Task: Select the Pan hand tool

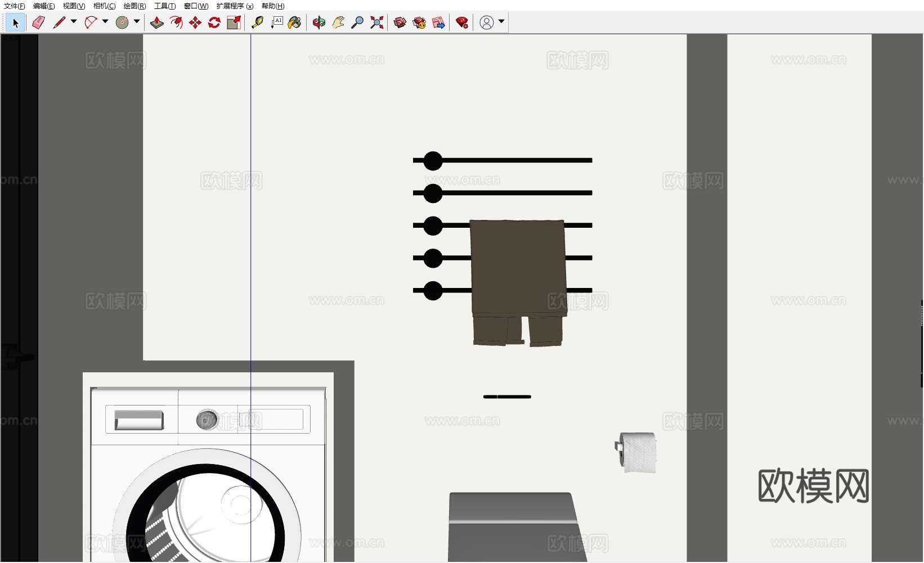Action: pos(338,22)
